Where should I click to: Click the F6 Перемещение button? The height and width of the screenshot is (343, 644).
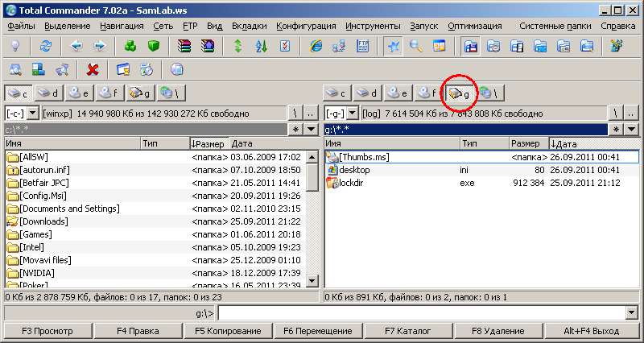tap(318, 331)
